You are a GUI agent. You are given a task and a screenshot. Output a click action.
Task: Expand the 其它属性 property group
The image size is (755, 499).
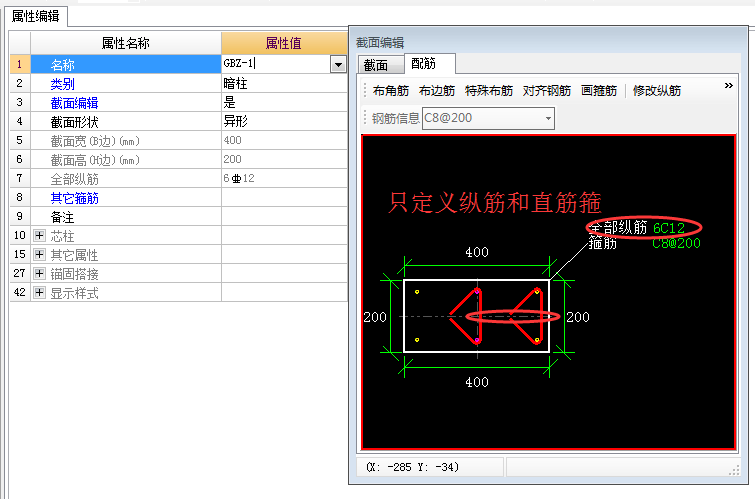pyautogui.click(x=39, y=254)
